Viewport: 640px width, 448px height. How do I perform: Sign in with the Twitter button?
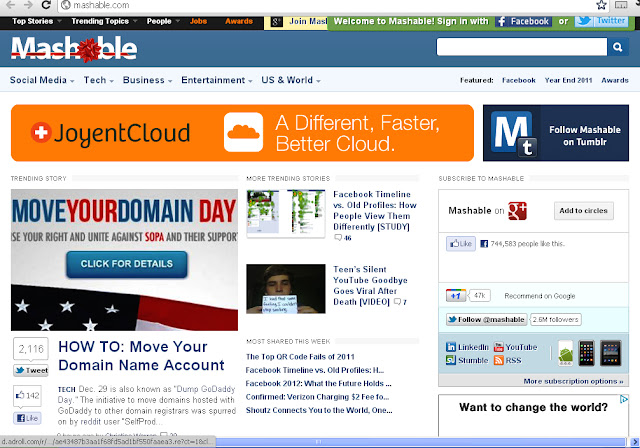coord(602,20)
